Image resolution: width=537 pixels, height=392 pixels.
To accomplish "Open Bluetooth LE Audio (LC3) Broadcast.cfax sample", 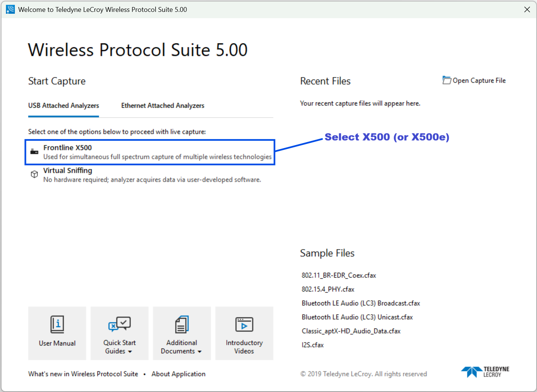I will 361,303.
